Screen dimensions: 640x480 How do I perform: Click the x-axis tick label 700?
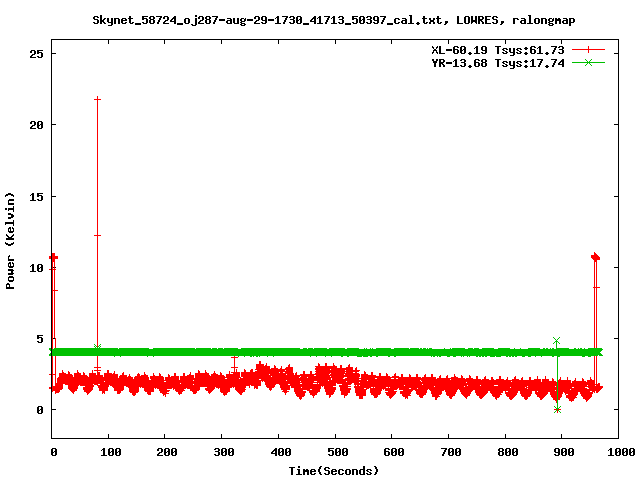(451, 452)
